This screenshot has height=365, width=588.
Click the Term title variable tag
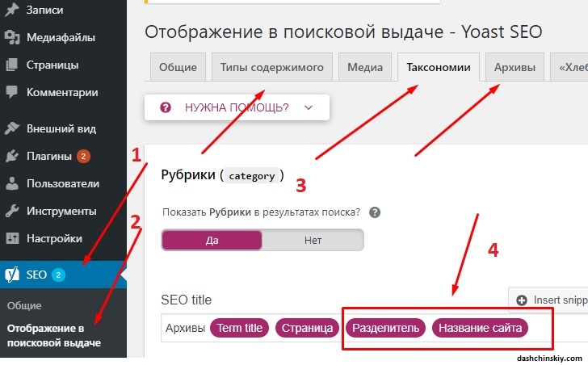[x=239, y=328]
